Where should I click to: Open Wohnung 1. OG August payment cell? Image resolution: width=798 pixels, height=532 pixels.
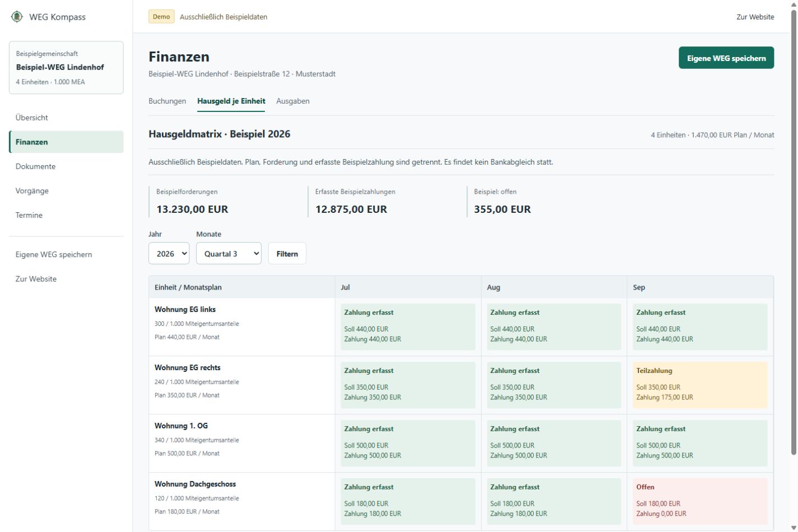tap(554, 444)
